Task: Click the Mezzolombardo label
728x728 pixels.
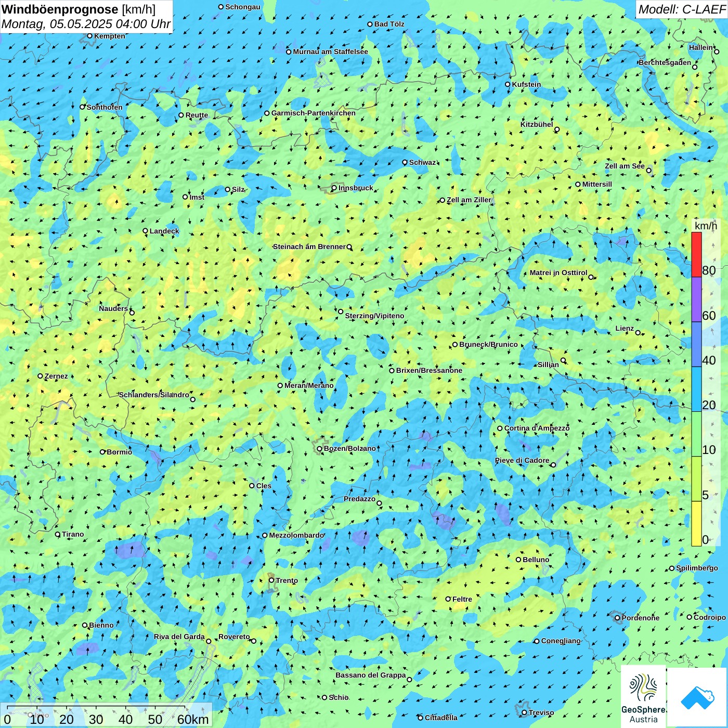Action: (296, 535)
